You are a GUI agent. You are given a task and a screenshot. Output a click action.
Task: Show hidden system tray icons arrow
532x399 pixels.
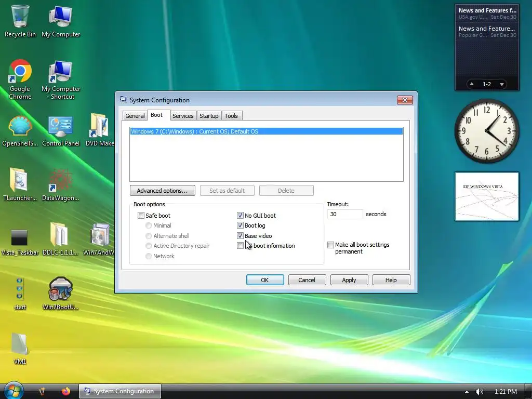[x=467, y=392]
